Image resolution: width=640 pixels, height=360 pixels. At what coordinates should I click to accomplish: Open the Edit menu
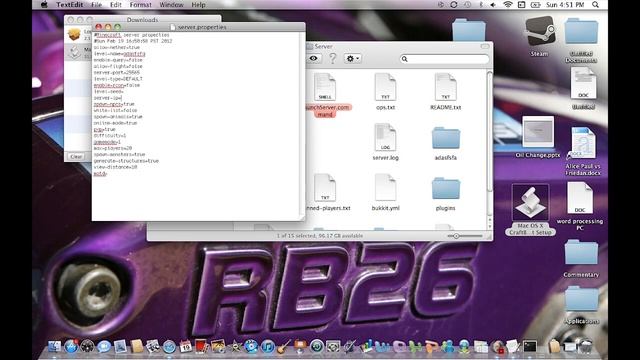pyautogui.click(x=116, y=5)
